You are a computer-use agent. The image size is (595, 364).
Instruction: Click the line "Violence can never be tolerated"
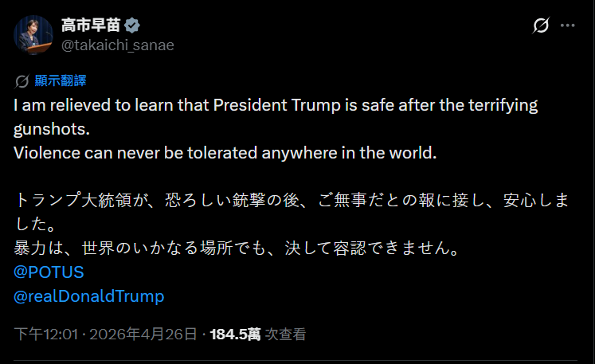tap(225, 153)
